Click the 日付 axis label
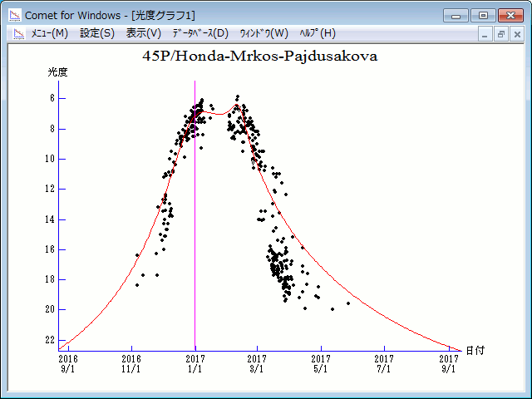The width and height of the screenshot is (532, 399). (475, 351)
